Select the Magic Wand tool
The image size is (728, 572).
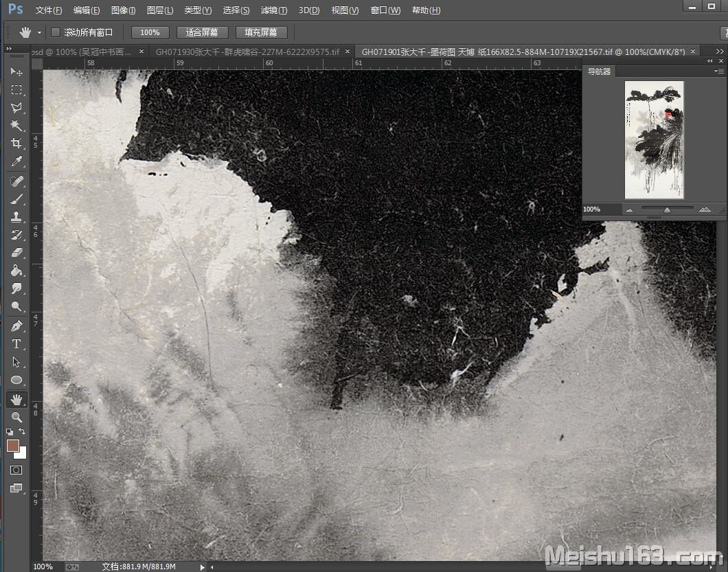coord(16,126)
